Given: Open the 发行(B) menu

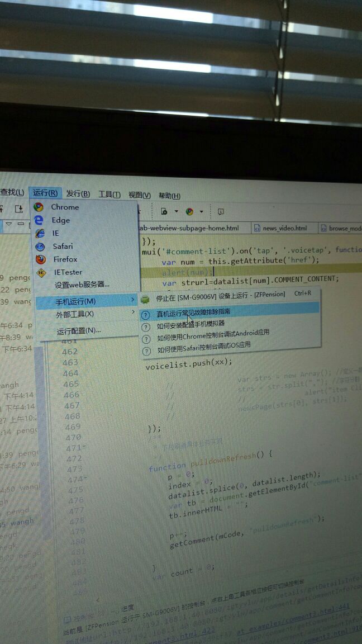Looking at the screenshot, I should point(78,194).
